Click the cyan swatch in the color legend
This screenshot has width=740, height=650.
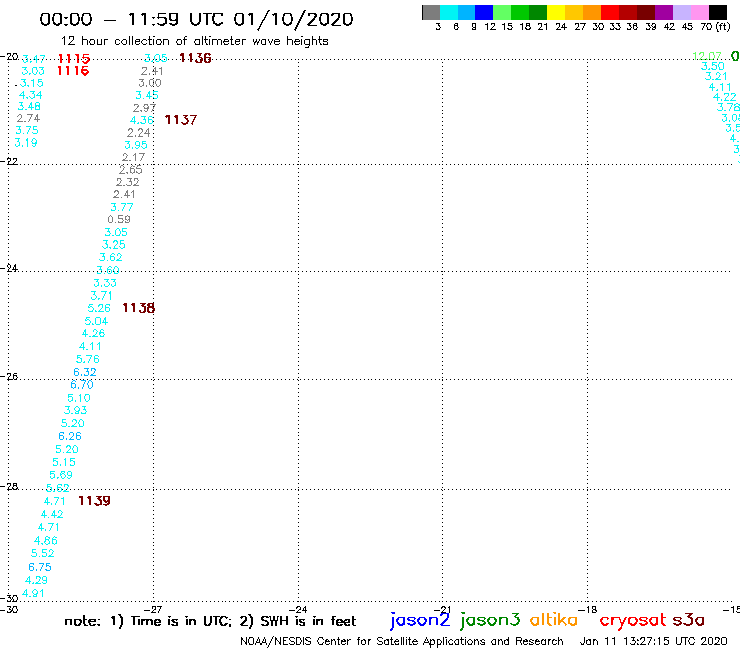click(449, 12)
